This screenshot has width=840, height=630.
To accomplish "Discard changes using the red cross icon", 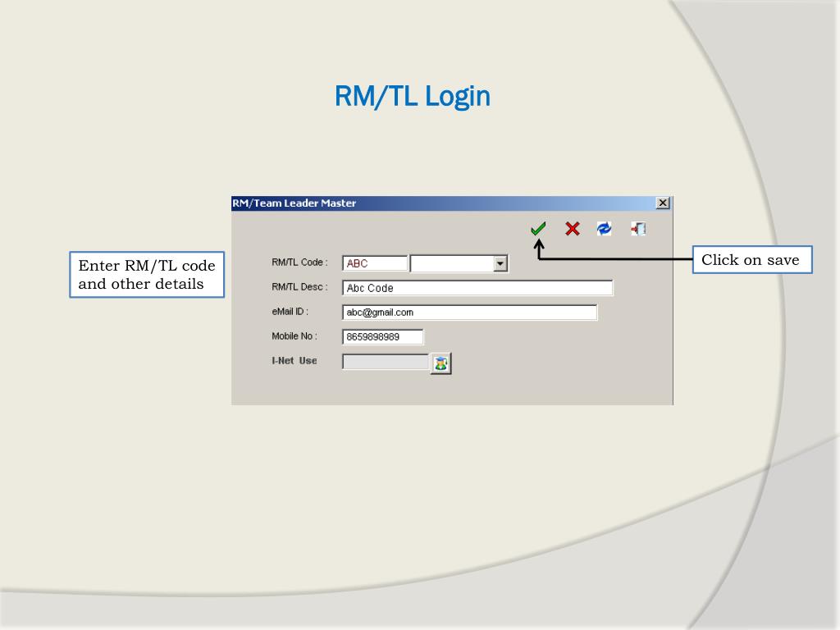I will coord(572,228).
